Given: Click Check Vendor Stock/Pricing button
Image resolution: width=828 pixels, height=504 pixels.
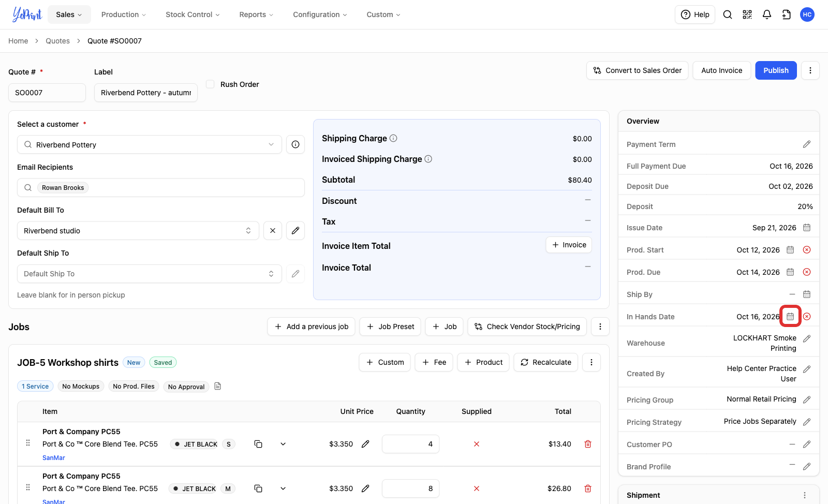Looking at the screenshot, I should [x=527, y=327].
